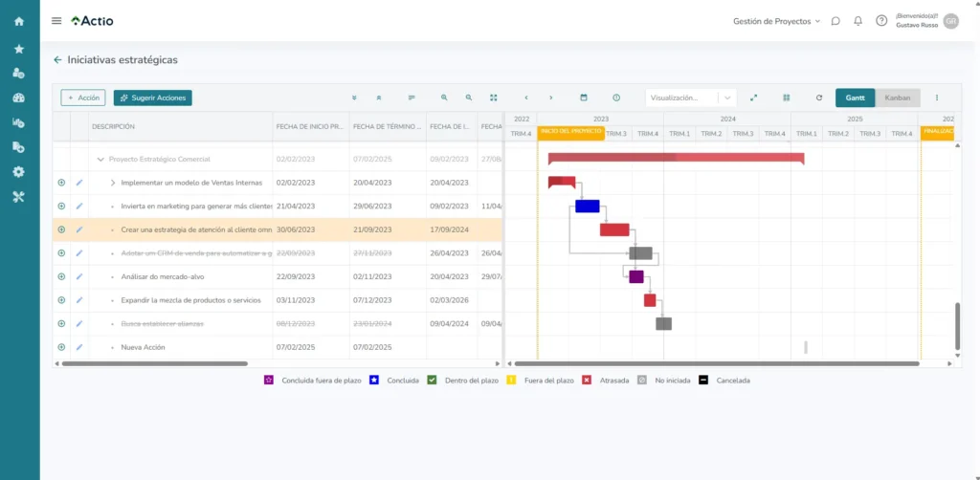Open the 'Gestión de Proyectos' module menu

[x=776, y=21]
